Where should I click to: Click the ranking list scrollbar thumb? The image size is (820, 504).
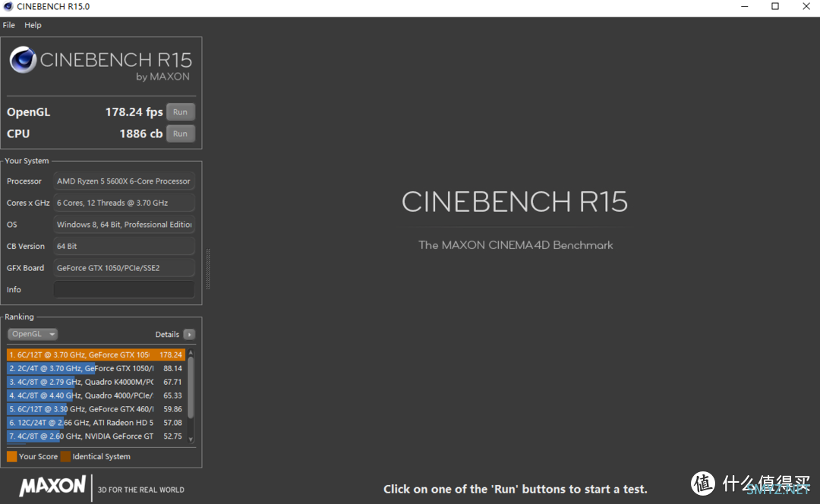point(191,387)
